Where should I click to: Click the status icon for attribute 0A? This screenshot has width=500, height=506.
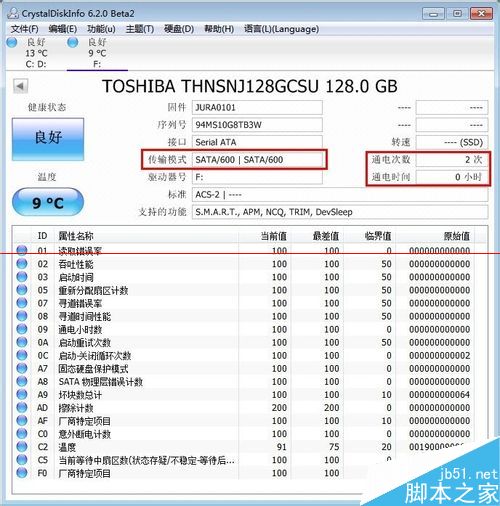[x=22, y=342]
